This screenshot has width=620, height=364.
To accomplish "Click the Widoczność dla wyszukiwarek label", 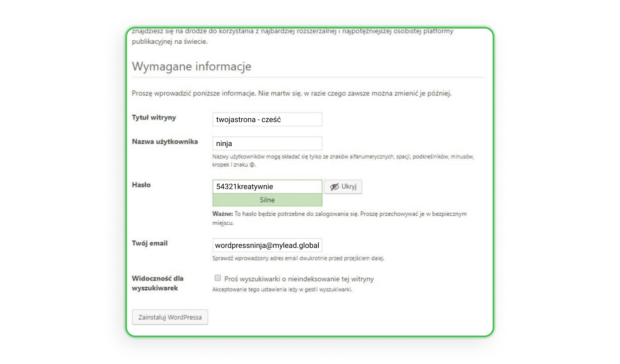I will tap(157, 283).
